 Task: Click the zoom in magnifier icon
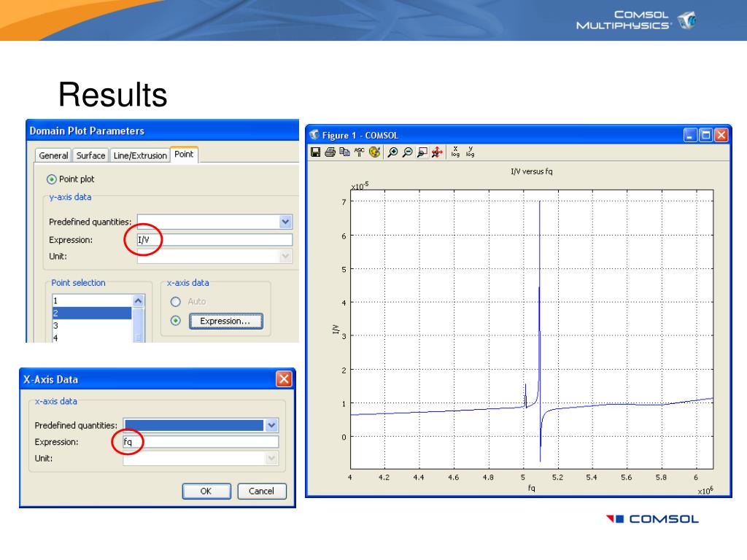pyautogui.click(x=392, y=152)
